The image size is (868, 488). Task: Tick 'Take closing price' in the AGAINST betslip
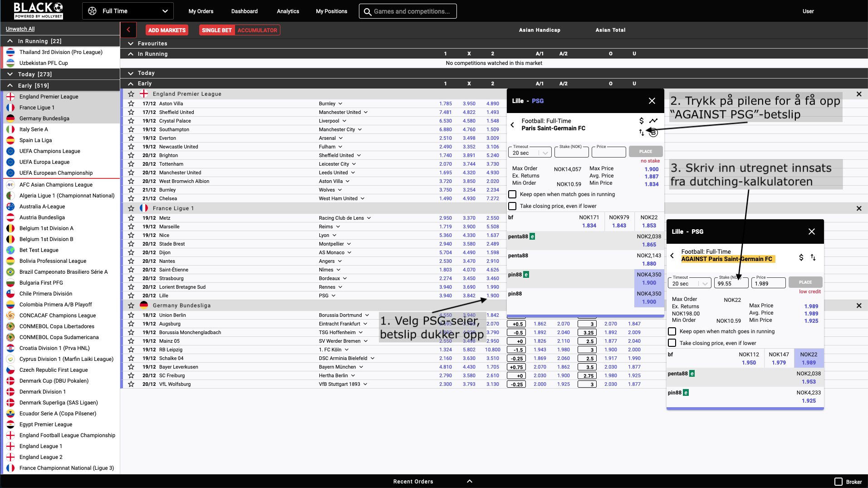672,343
